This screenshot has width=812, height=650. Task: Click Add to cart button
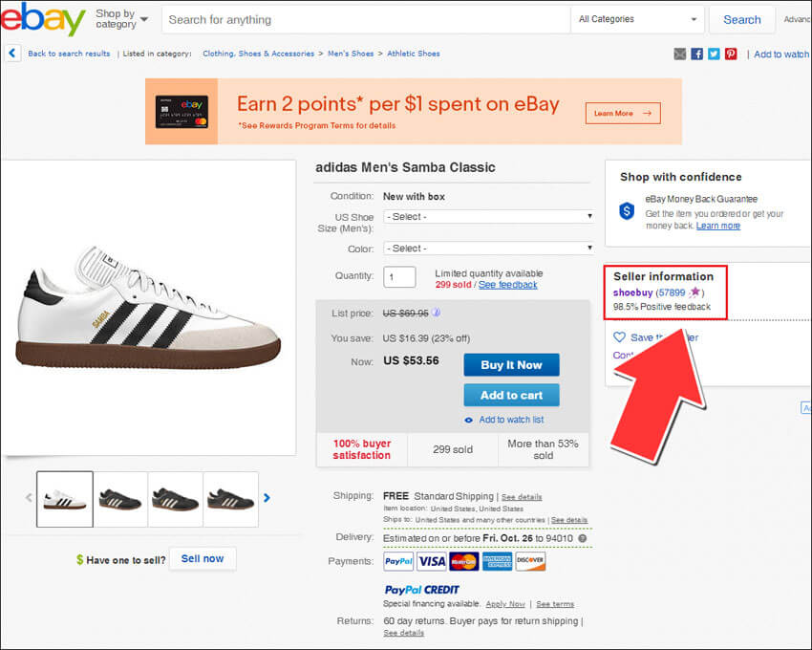511,395
